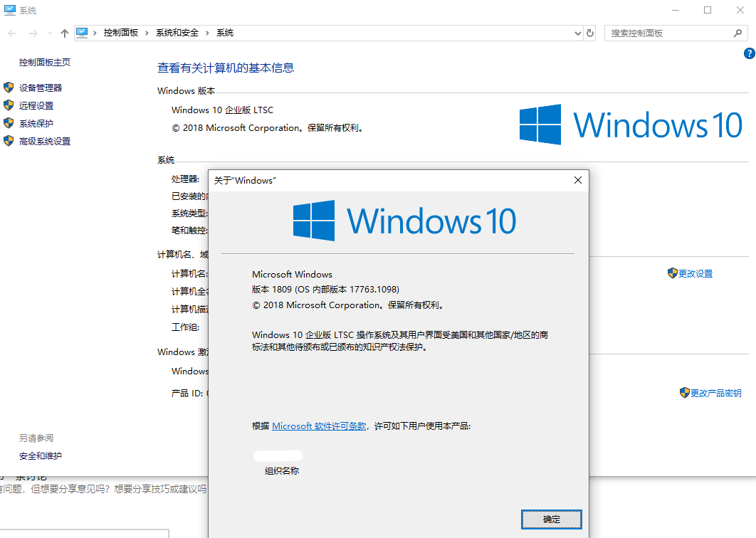756x538 pixels.
Task: Click the 组织名称 text in the dialog
Action: tap(282, 471)
